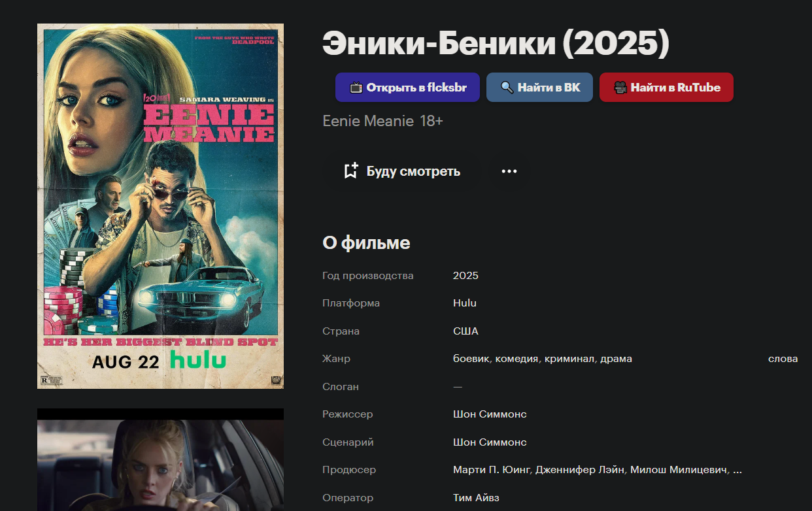This screenshot has height=511, width=812.
Task: Expand the producers list ellipsis
Action: (x=737, y=470)
